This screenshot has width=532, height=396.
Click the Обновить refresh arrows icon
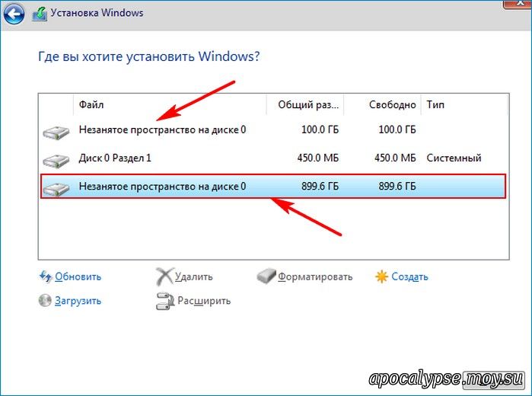(46, 276)
